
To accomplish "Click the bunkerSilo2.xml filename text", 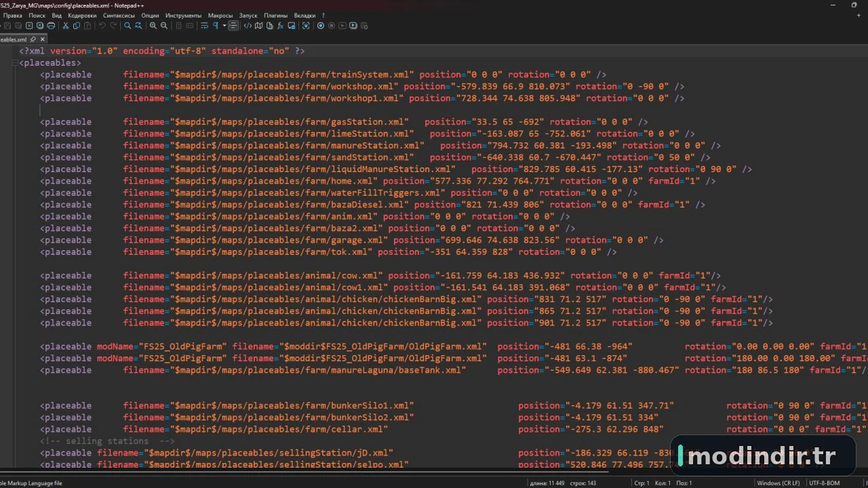I will pyautogui.click(x=269, y=418).
